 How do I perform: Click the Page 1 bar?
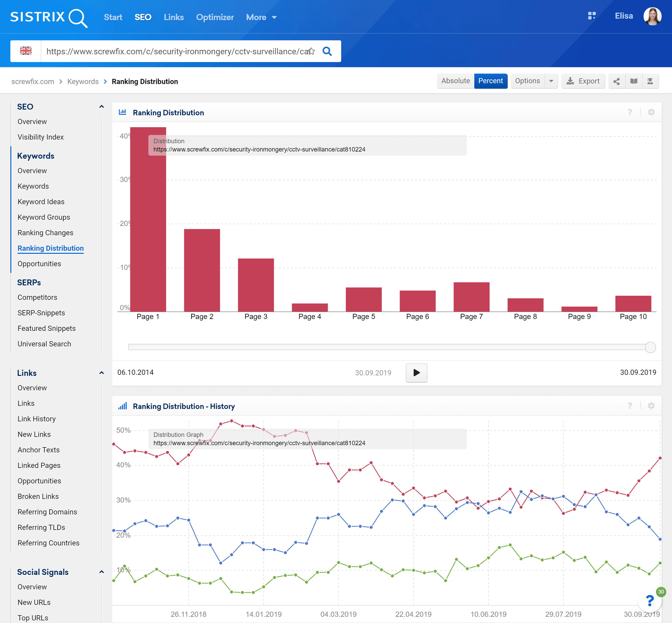[148, 219]
